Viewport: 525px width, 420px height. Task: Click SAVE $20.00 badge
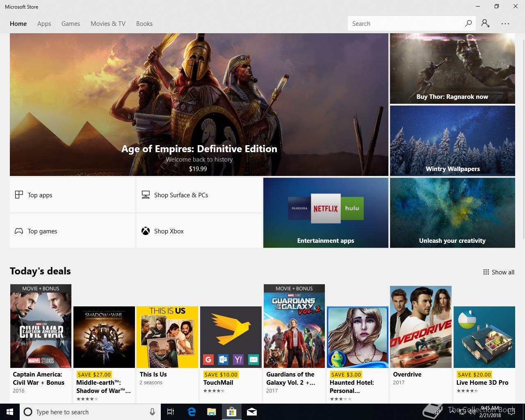(474, 374)
